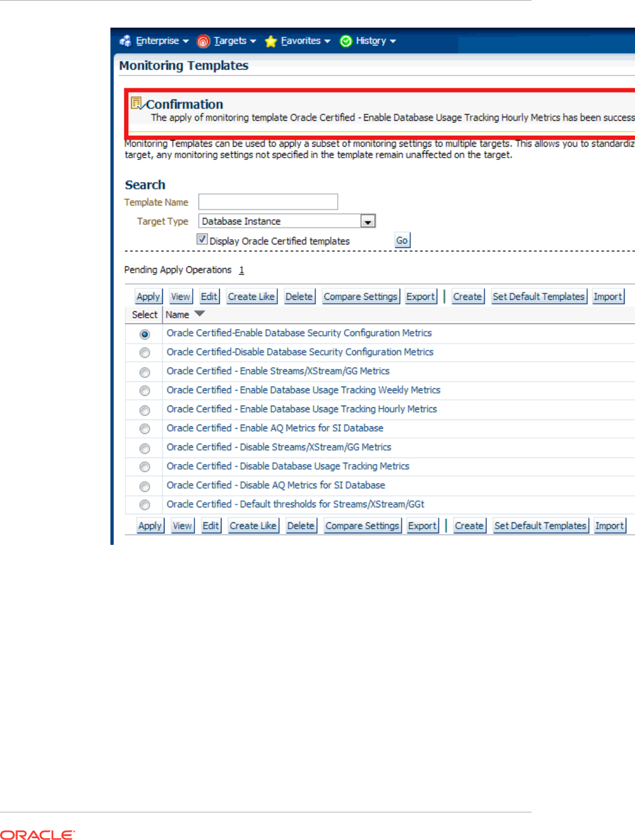Click top Apply button

pos(148,296)
